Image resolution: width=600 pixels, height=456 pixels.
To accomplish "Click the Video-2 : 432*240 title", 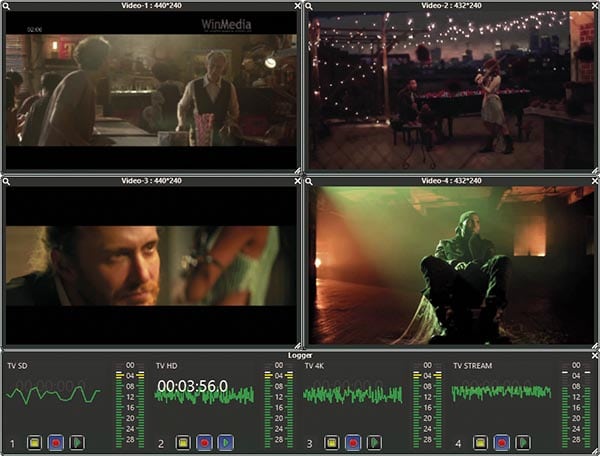I will click(x=452, y=6).
